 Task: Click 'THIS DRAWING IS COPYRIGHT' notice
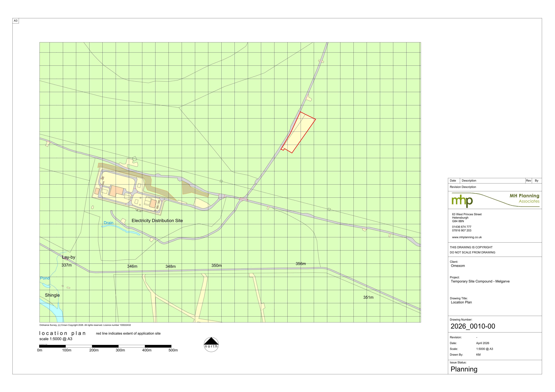471,247
